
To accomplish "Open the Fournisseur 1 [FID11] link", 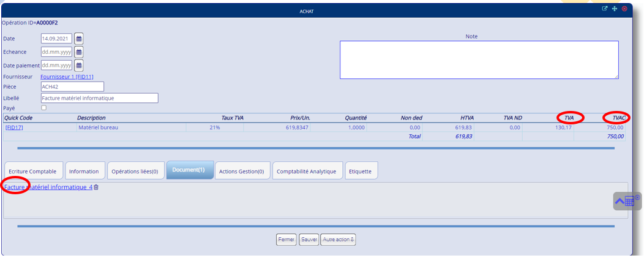I will click(67, 77).
